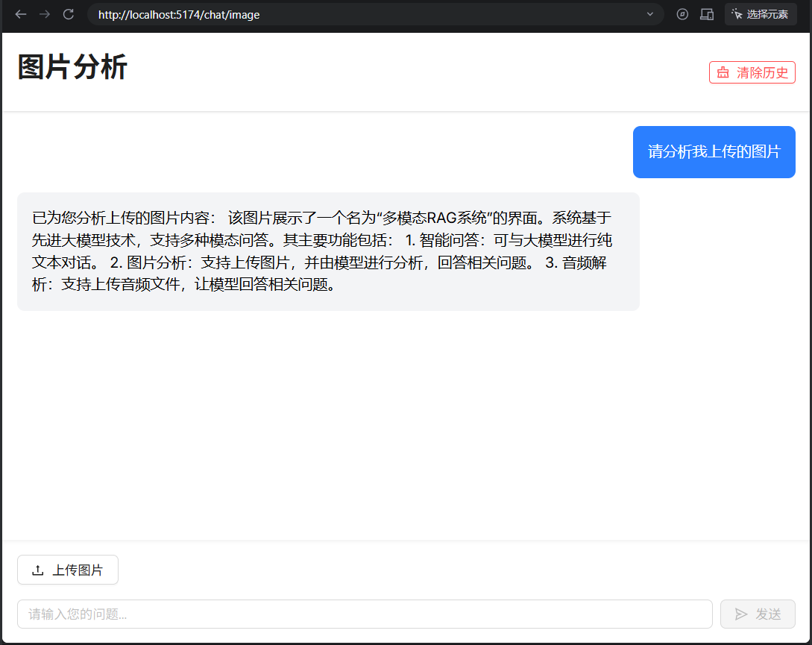Click the browser address bar field

tap(336, 13)
